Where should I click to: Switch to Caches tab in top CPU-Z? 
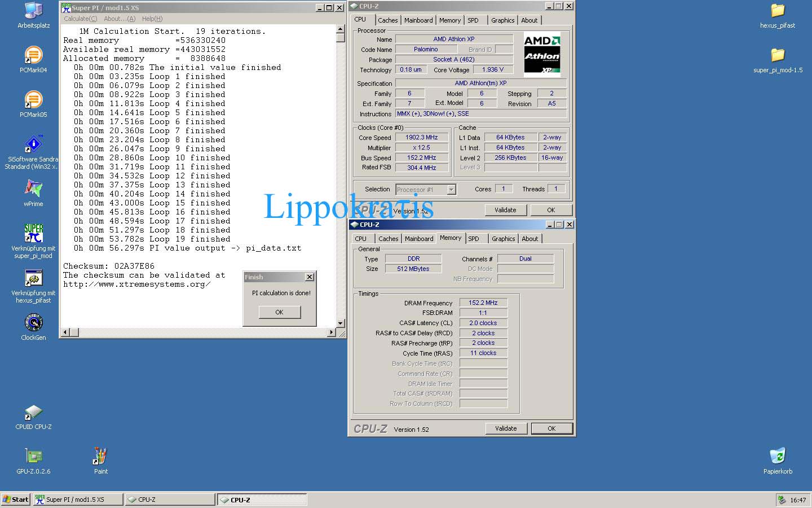pyautogui.click(x=388, y=20)
